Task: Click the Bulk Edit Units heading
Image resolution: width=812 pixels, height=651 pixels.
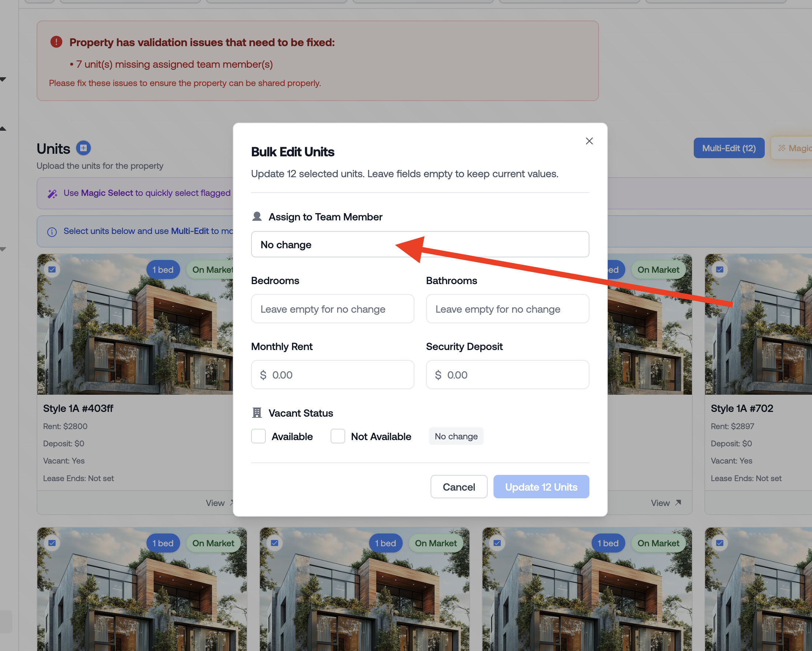Action: pyautogui.click(x=293, y=152)
